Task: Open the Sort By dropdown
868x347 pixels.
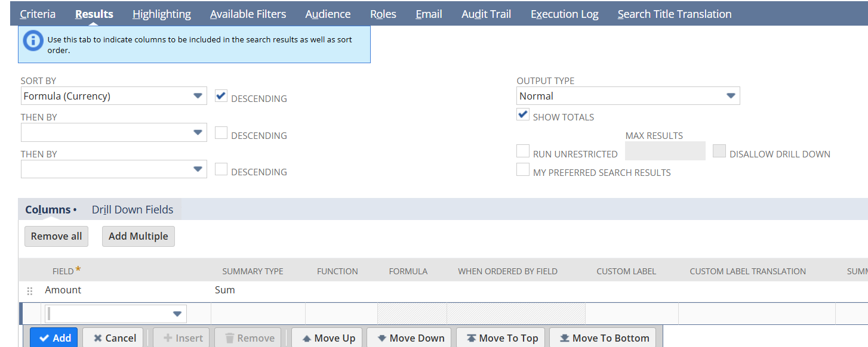Action: tap(113, 96)
